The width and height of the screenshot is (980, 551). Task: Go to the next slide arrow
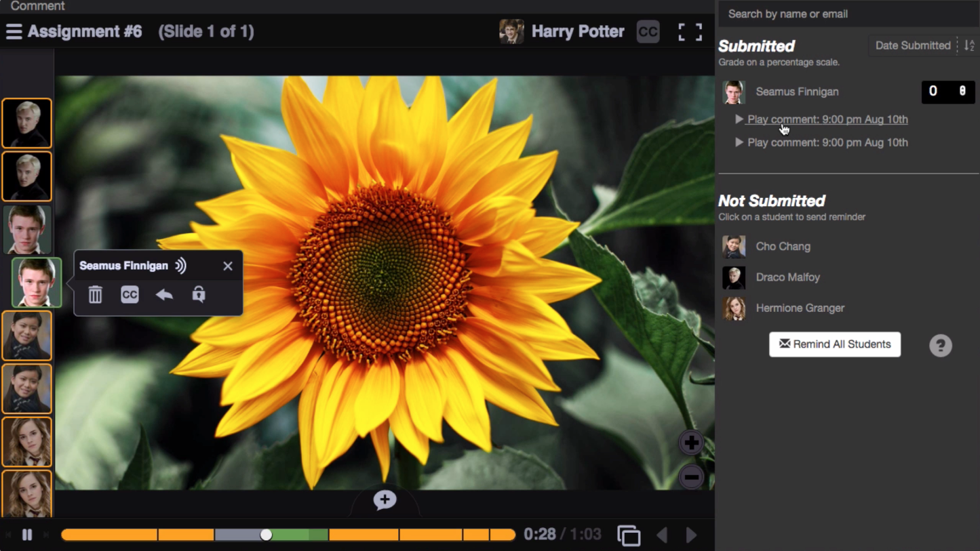pyautogui.click(x=691, y=535)
